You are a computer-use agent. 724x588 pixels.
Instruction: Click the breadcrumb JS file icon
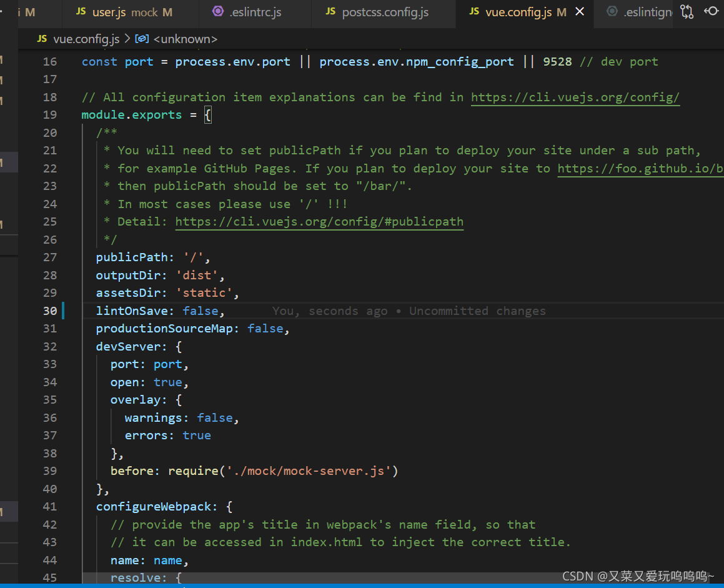pos(42,39)
